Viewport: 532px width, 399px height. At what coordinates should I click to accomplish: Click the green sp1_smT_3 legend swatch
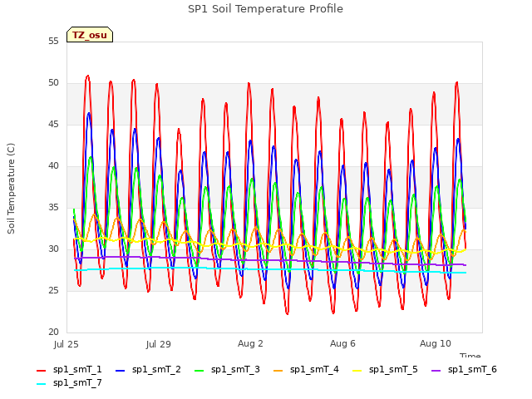coord(199,371)
